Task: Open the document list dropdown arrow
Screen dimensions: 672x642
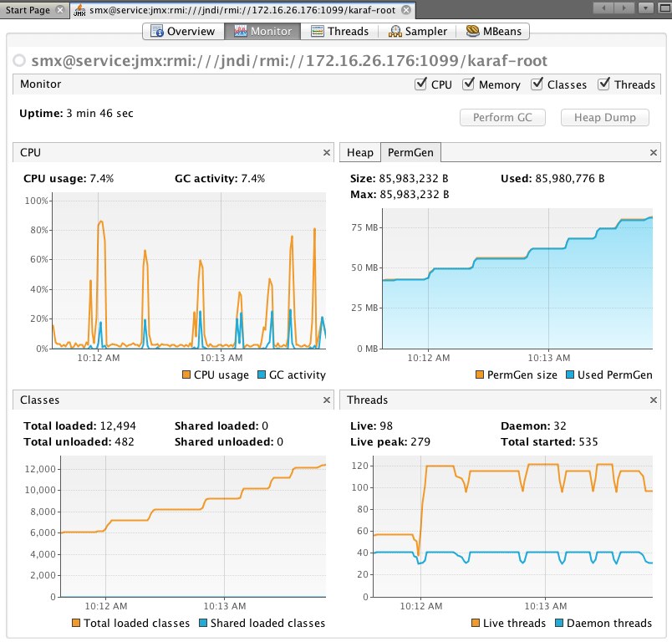Action: point(645,8)
